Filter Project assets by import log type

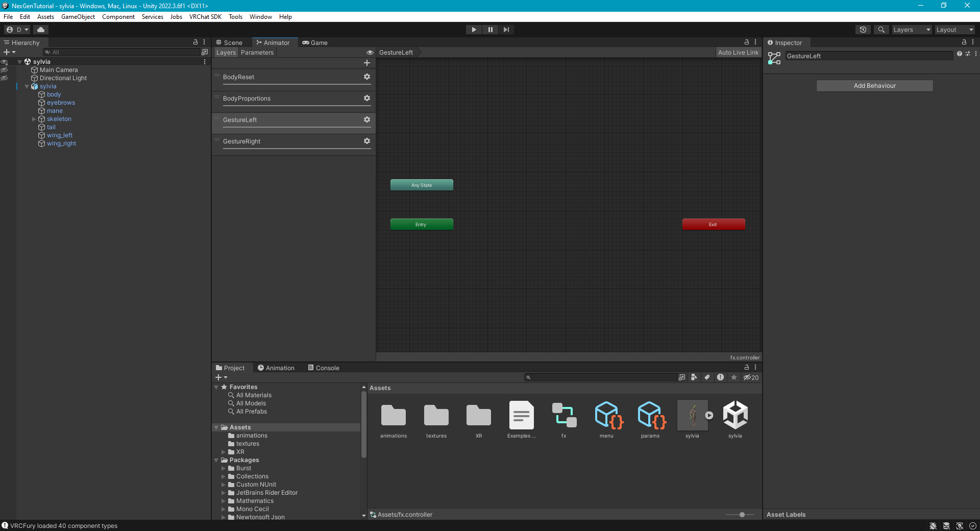[720, 377]
